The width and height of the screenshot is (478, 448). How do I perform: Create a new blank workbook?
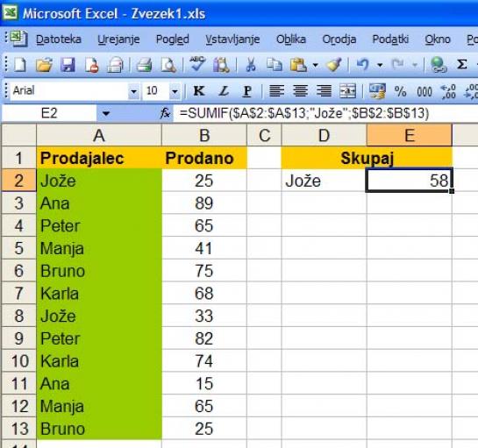click(20, 65)
